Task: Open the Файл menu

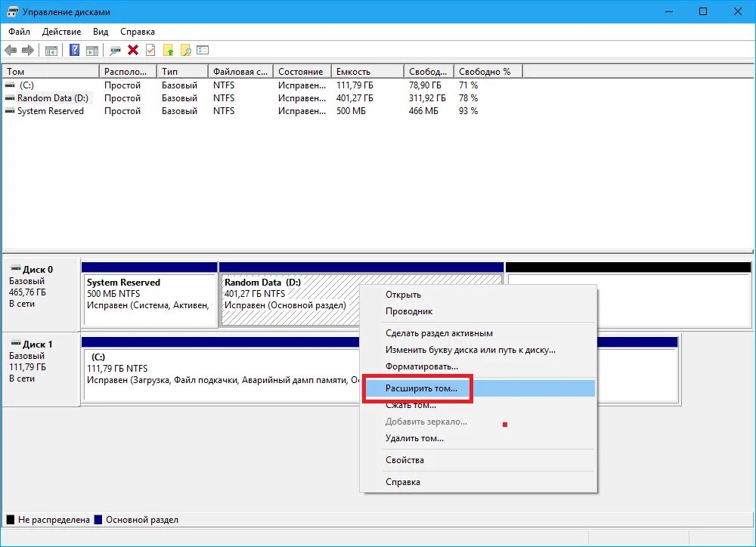Action: pyautogui.click(x=20, y=32)
